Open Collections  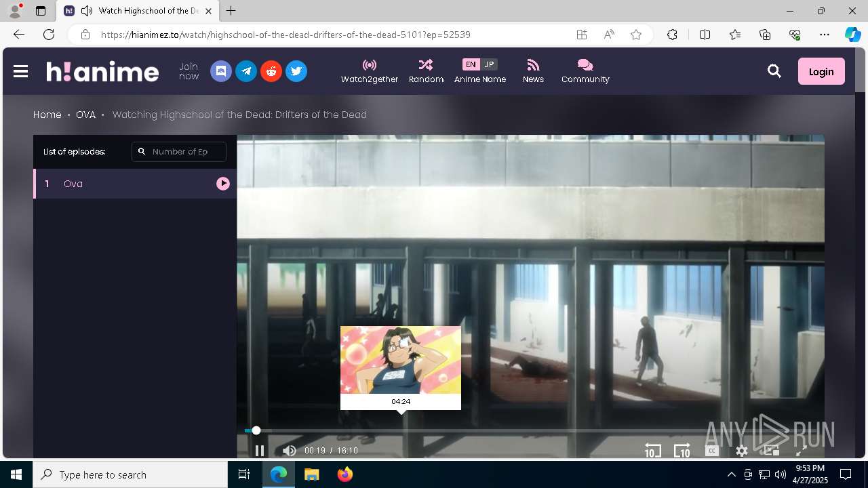coord(765,35)
